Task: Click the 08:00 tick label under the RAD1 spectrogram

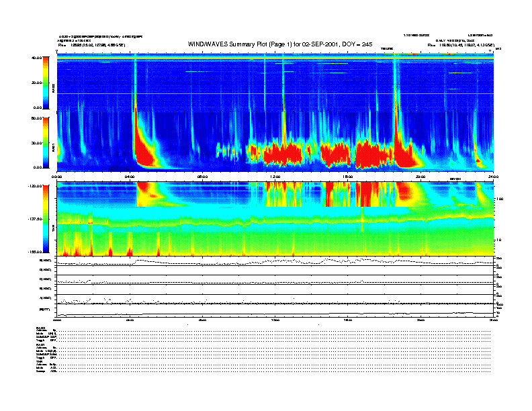Action: tap(202, 177)
